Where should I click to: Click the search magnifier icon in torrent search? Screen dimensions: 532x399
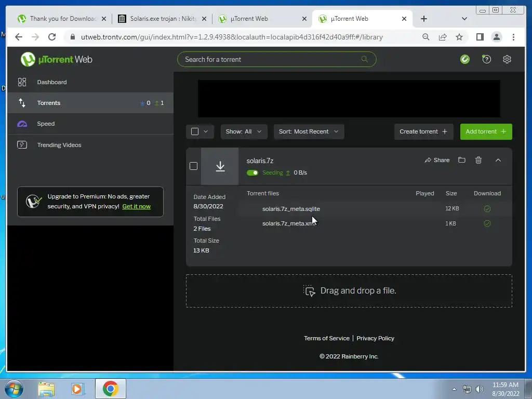[x=364, y=59]
